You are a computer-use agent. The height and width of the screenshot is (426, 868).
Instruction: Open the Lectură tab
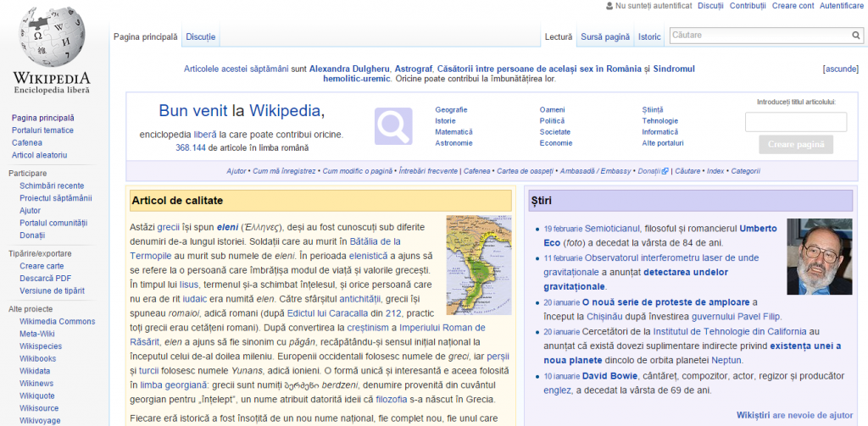559,37
